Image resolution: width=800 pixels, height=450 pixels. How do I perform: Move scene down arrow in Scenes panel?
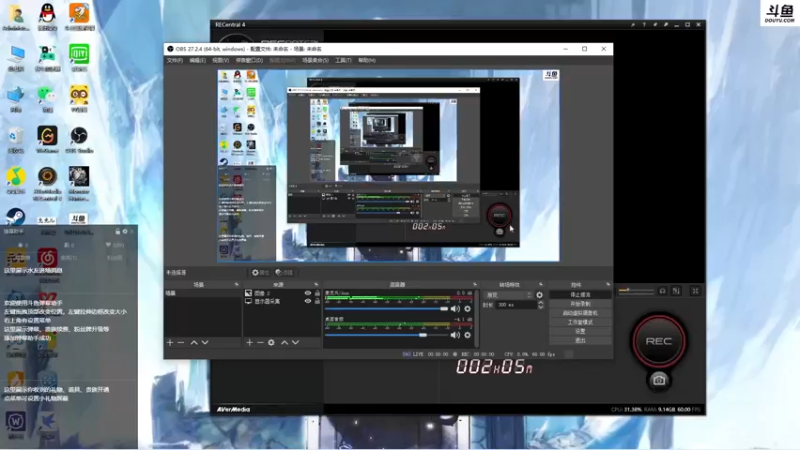205,342
